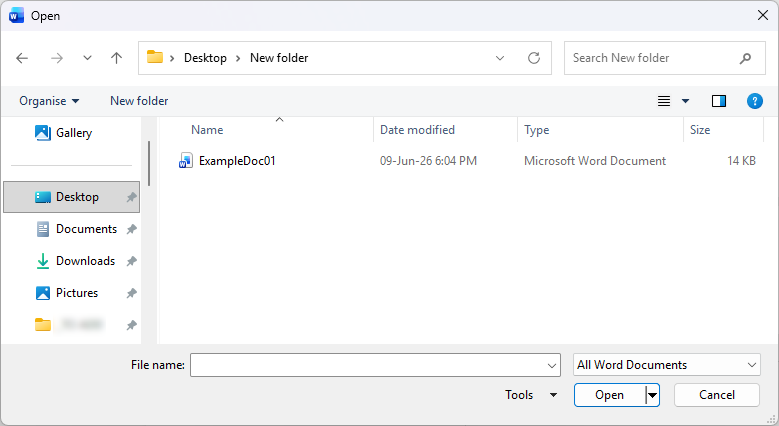The image size is (779, 426).
Task: Click the date 09-Jun-26 6:04 PM
Action: point(428,161)
